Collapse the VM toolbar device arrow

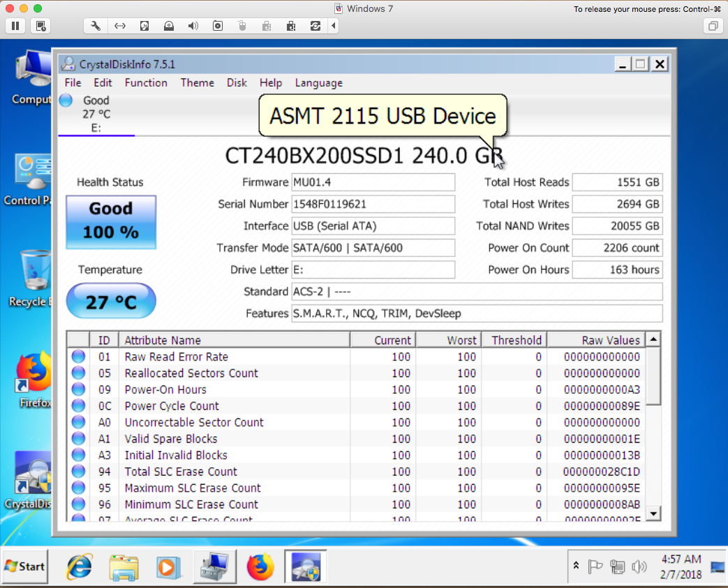coord(334,26)
